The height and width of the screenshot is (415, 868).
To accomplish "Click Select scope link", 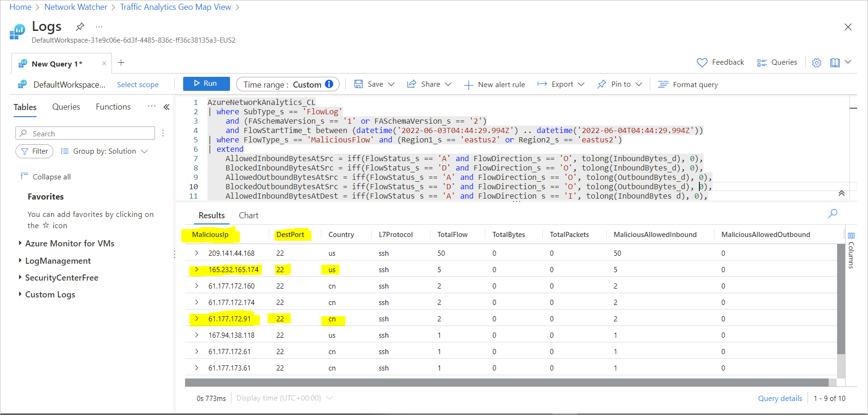I will tap(138, 85).
